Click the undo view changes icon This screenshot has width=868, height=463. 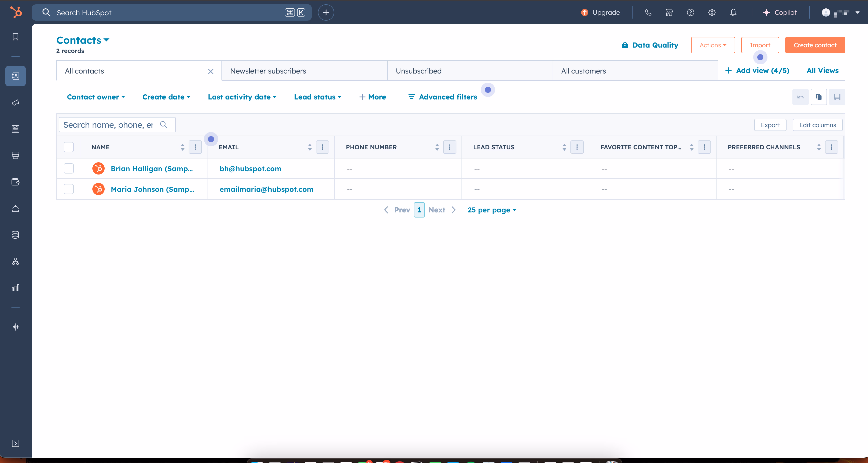pyautogui.click(x=800, y=97)
